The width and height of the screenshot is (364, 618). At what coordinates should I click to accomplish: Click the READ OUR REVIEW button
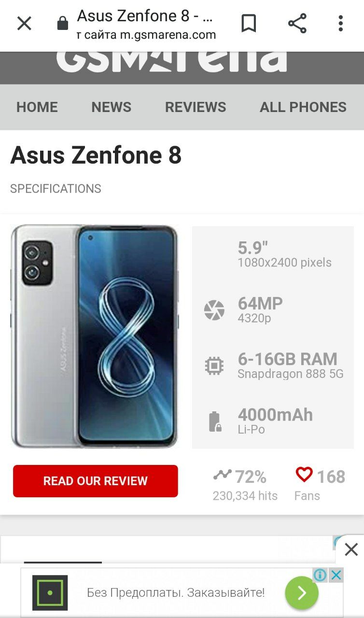[x=96, y=481]
